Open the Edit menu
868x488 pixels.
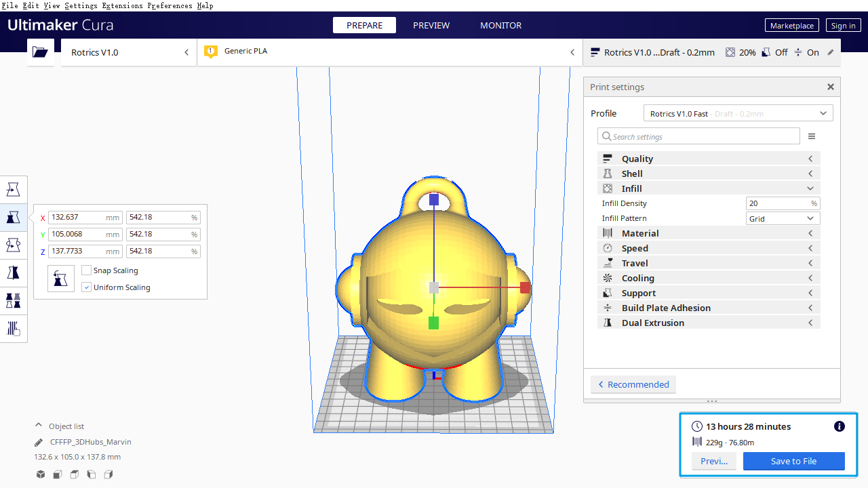31,5
